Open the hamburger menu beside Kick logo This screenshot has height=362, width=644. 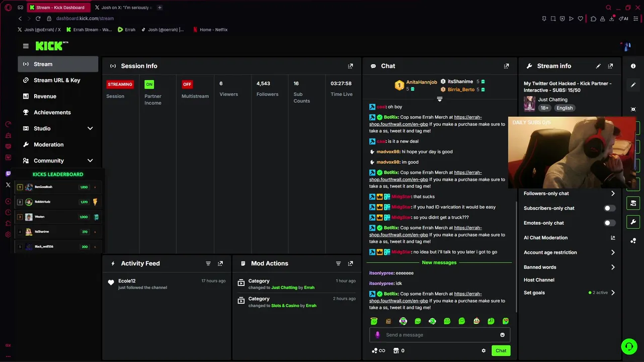(26, 46)
